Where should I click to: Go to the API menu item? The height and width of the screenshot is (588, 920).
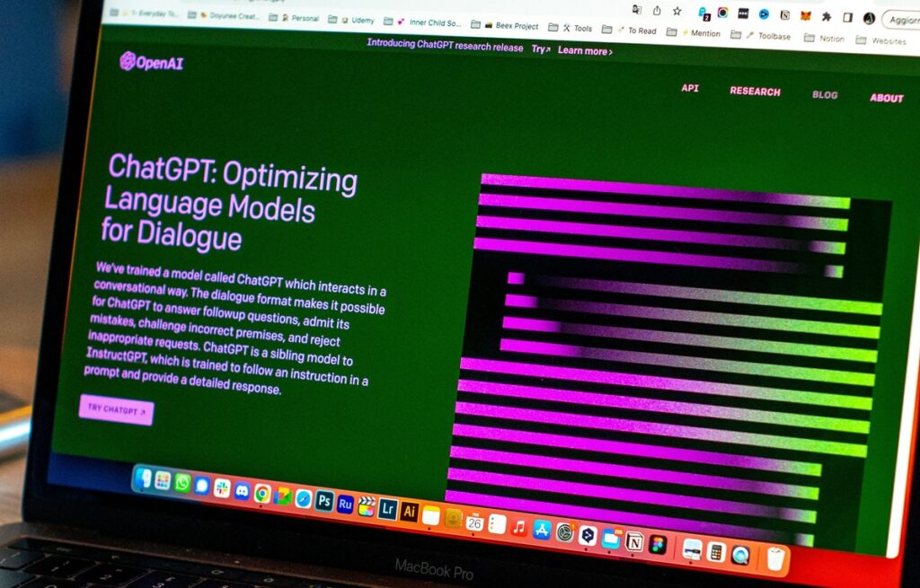coord(690,88)
